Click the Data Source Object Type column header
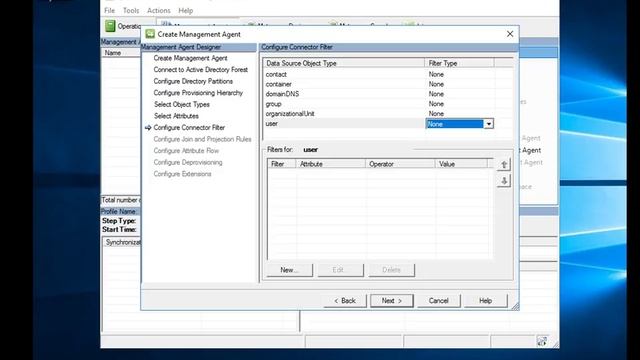 point(344,63)
